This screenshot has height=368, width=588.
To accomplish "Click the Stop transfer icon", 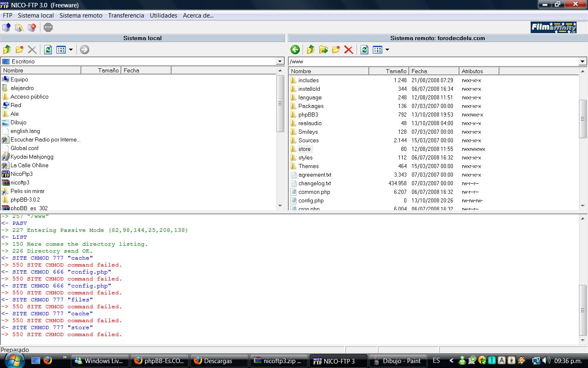I will tap(48, 27).
